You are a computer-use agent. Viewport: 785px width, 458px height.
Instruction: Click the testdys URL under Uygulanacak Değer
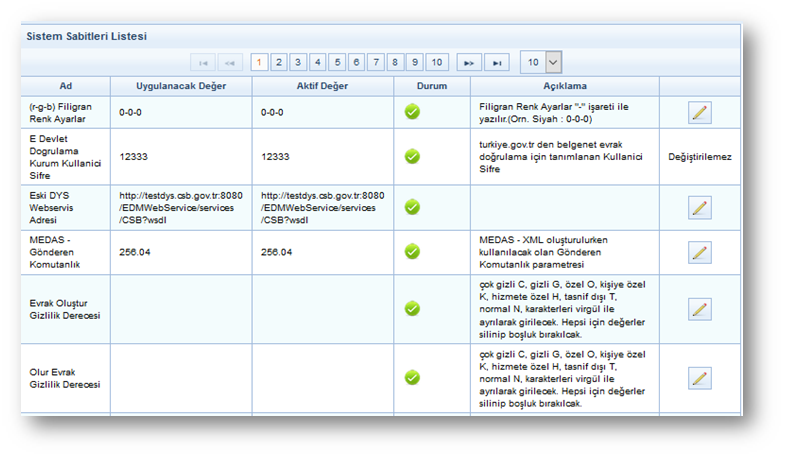pos(181,208)
